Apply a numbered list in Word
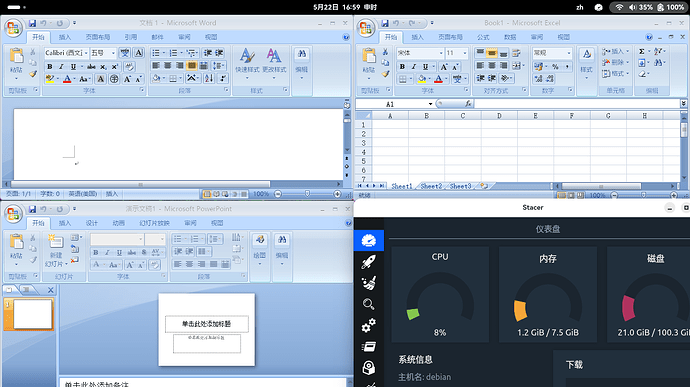690x387 pixels. point(173,53)
